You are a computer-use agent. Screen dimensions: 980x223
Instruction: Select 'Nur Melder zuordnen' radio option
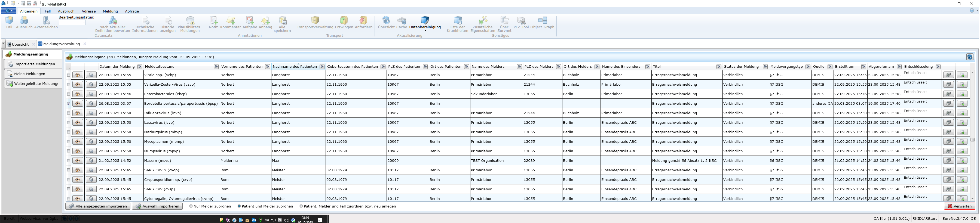point(191,206)
